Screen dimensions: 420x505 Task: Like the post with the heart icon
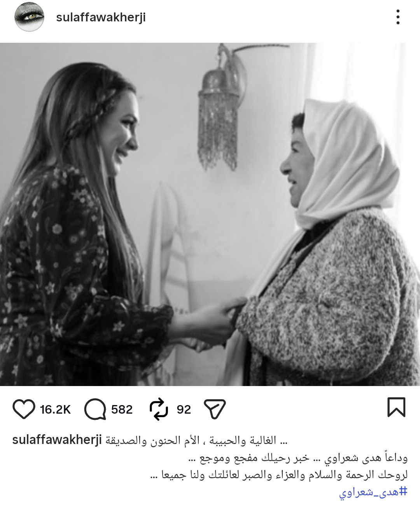point(24,409)
